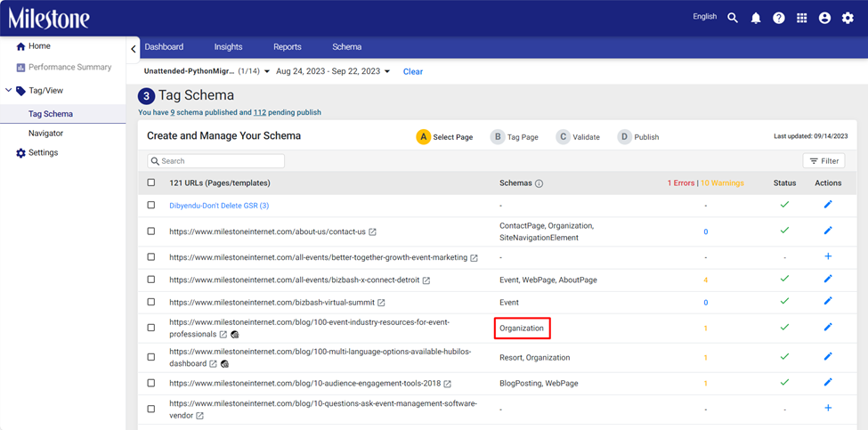Edit the Dibyendu-Don't Delete GSR row
This screenshot has width=868, height=430.
pyautogui.click(x=828, y=205)
